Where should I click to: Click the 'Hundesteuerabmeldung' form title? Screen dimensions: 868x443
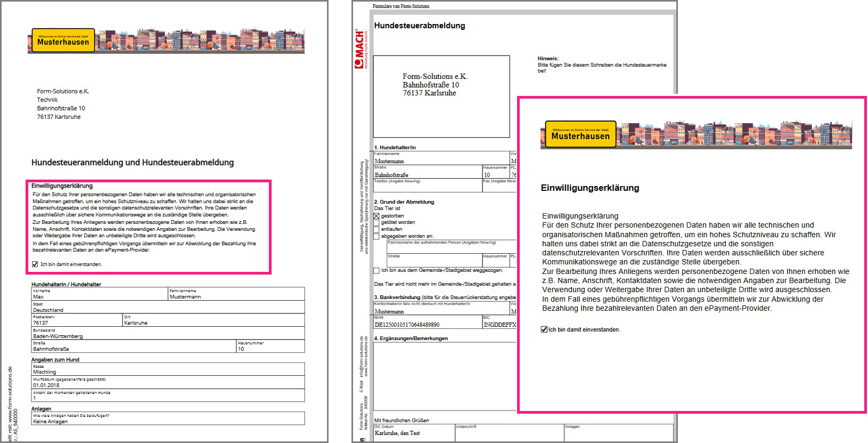pyautogui.click(x=420, y=26)
